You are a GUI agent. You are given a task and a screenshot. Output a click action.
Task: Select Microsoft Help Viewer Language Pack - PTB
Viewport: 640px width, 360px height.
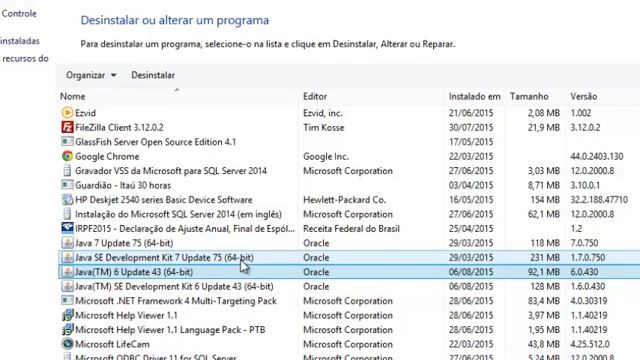[x=170, y=330]
